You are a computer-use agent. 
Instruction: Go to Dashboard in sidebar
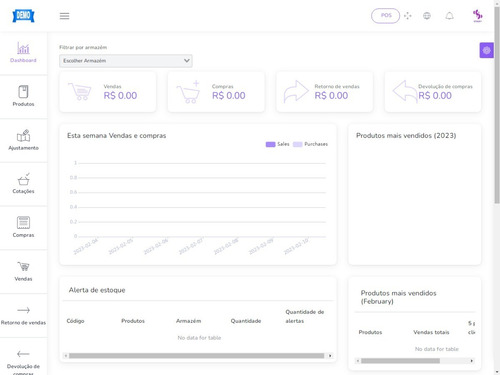[x=23, y=53]
